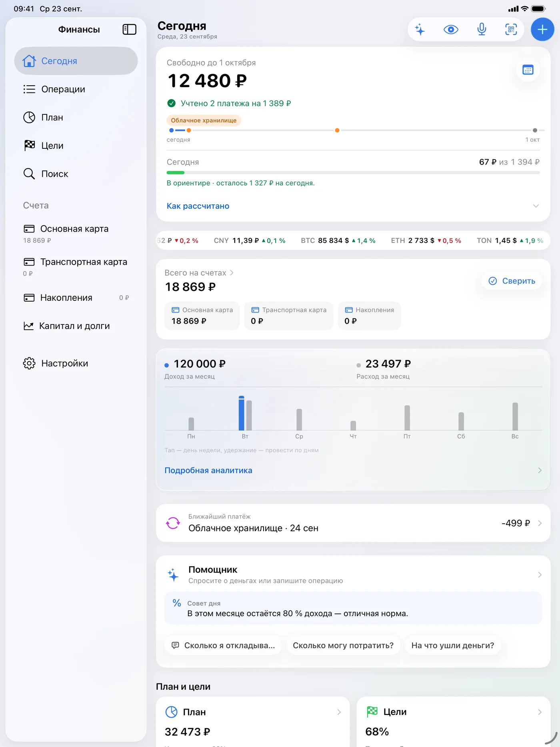
Task: Tap the Облачное хранилище timeline tag
Action: (x=204, y=120)
